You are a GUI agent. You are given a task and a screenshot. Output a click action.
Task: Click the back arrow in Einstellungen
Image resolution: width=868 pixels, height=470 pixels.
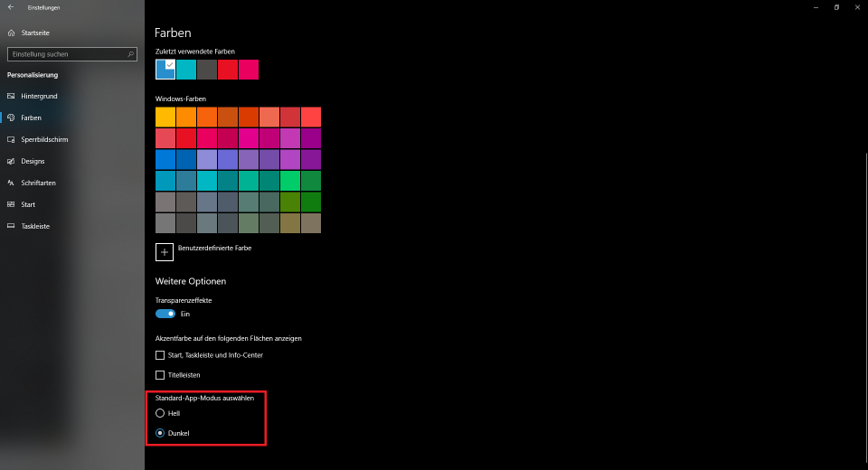click(11, 7)
